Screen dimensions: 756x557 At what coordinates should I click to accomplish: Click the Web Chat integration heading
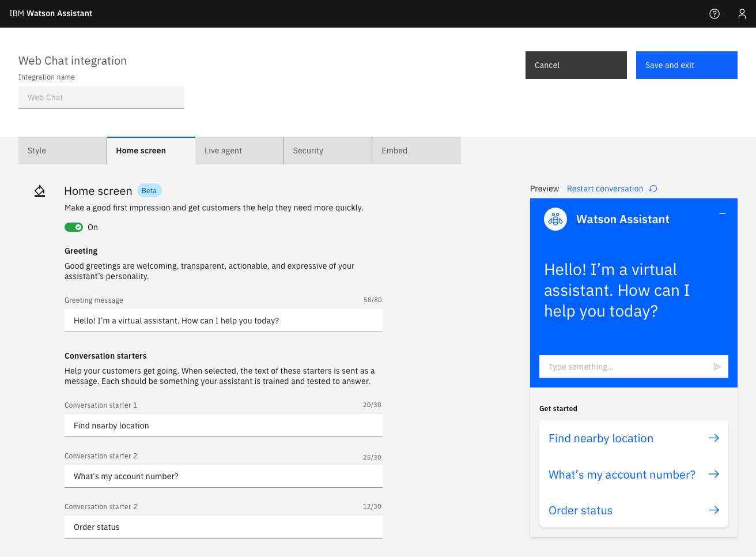point(73,61)
